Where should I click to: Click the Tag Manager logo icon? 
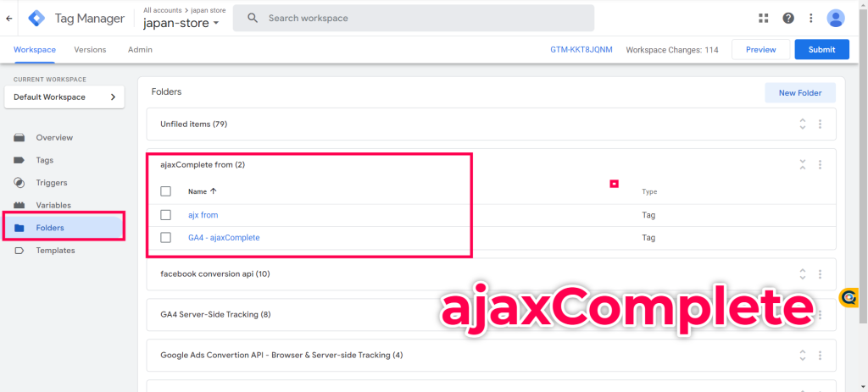36,19
